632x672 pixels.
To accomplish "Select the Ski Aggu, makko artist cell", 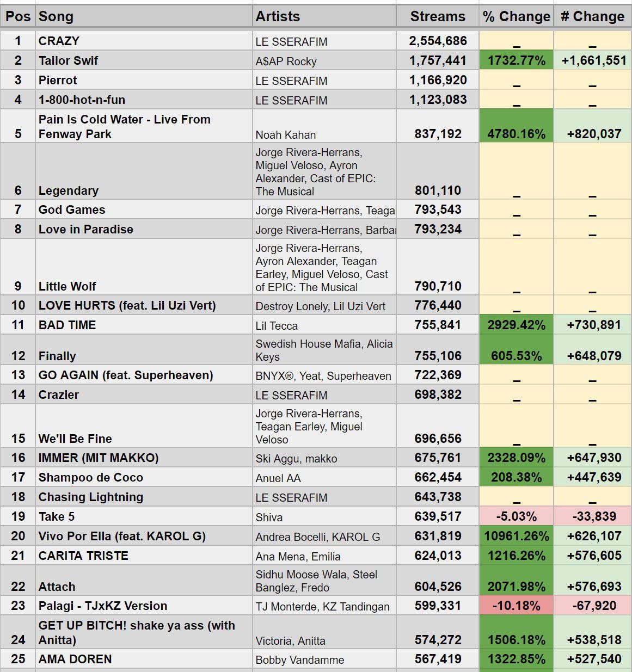I will pos(324,458).
